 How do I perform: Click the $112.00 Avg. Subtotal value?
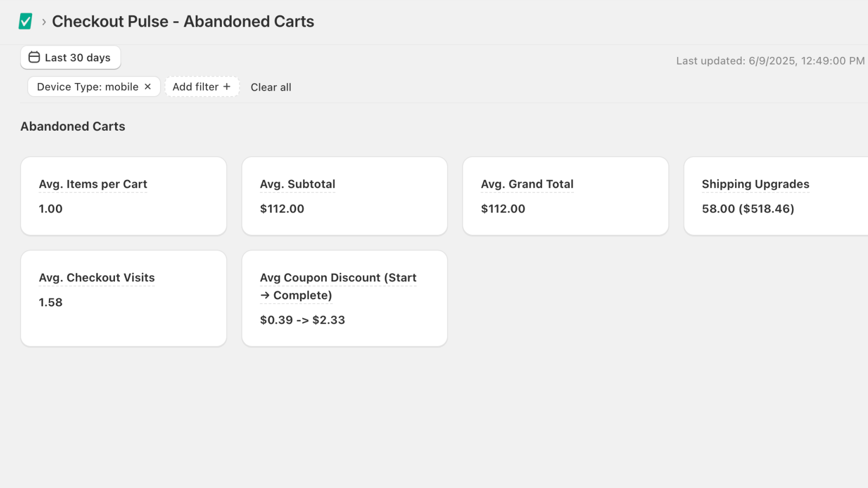[x=282, y=209]
